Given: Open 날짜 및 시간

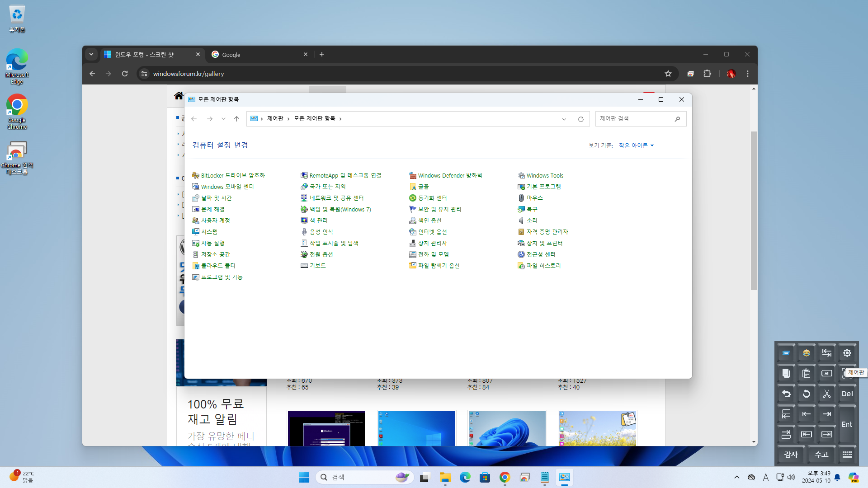Looking at the screenshot, I should click(212, 198).
